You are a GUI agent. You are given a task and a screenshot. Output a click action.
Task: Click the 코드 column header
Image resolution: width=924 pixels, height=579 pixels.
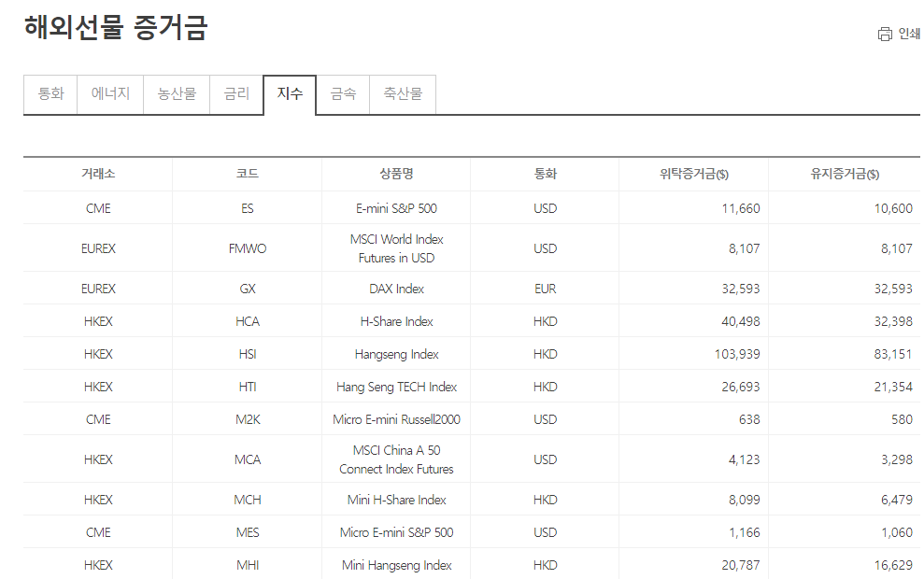pos(248,174)
